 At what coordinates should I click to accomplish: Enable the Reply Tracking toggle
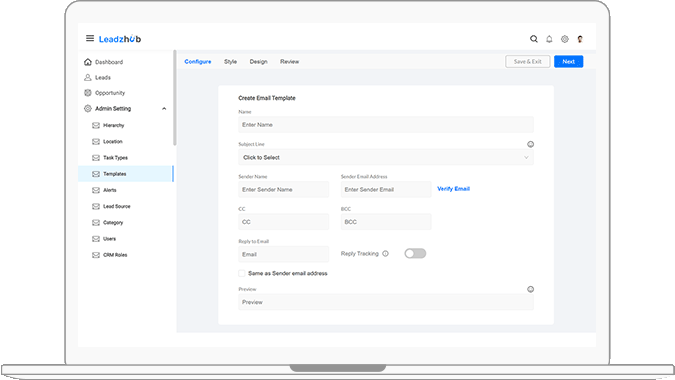[415, 253]
